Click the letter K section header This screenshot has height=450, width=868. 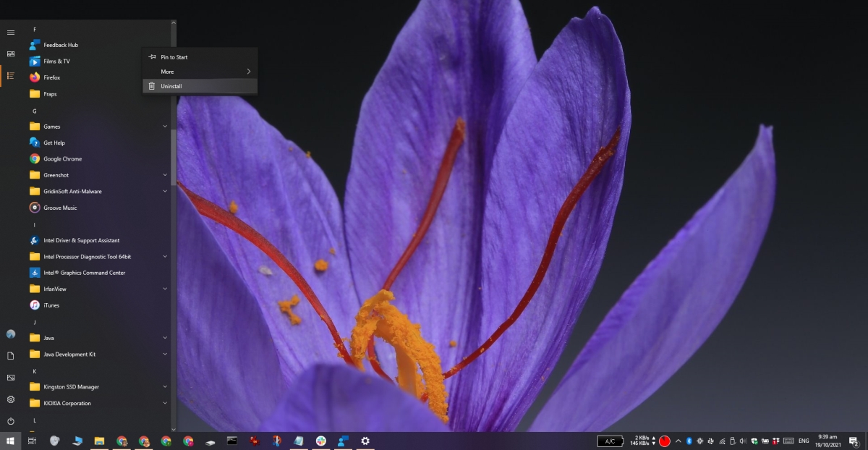(35, 371)
